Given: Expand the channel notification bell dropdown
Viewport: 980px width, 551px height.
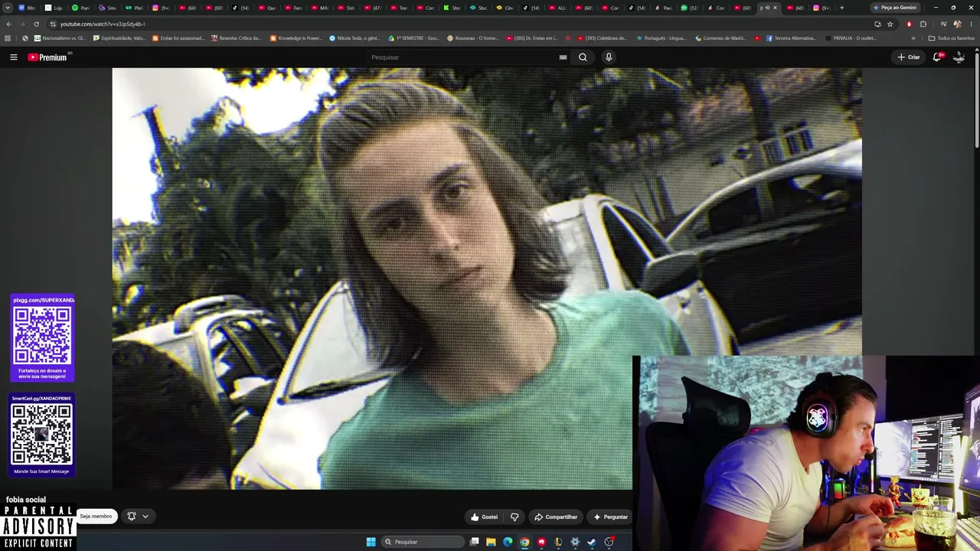Looking at the screenshot, I should coord(138,517).
